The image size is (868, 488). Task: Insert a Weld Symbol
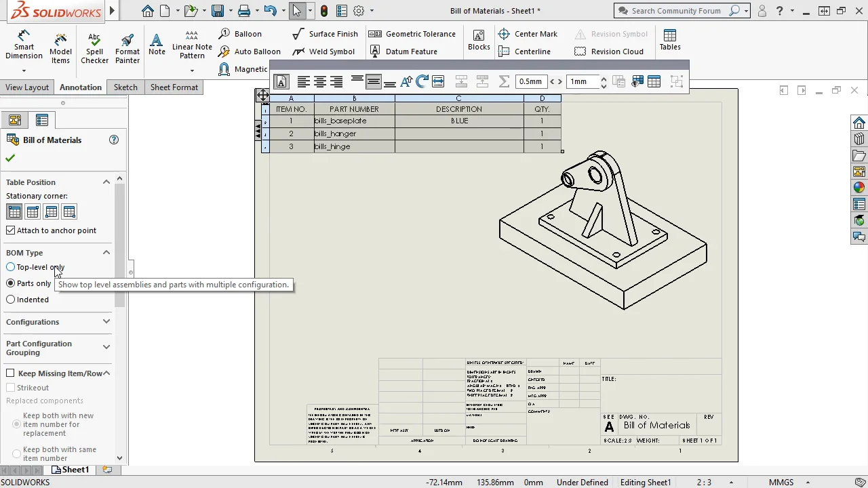click(323, 52)
